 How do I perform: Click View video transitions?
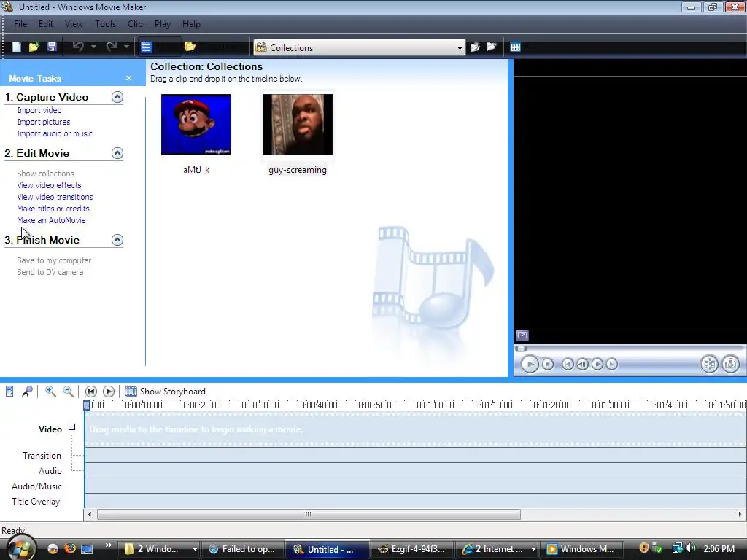[x=55, y=197]
